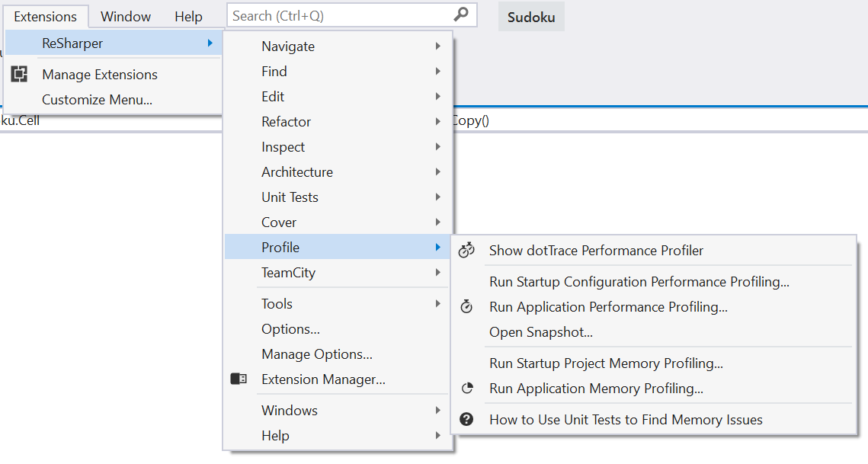The height and width of the screenshot is (464, 868).
Task: Click the Run Application Memory Profiling icon
Action: 467,388
